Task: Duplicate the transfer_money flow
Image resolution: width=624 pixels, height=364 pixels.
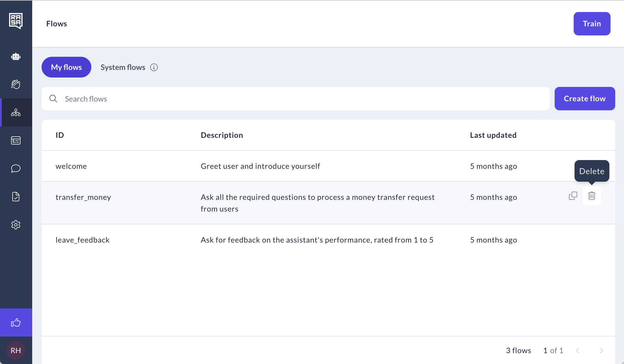Action: pos(573,196)
